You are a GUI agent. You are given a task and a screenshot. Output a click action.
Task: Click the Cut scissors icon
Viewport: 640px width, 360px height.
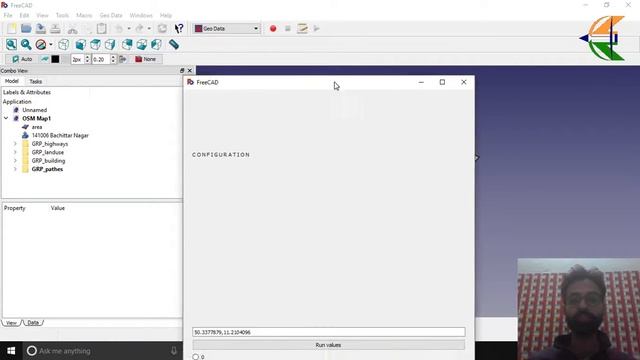[73, 29]
